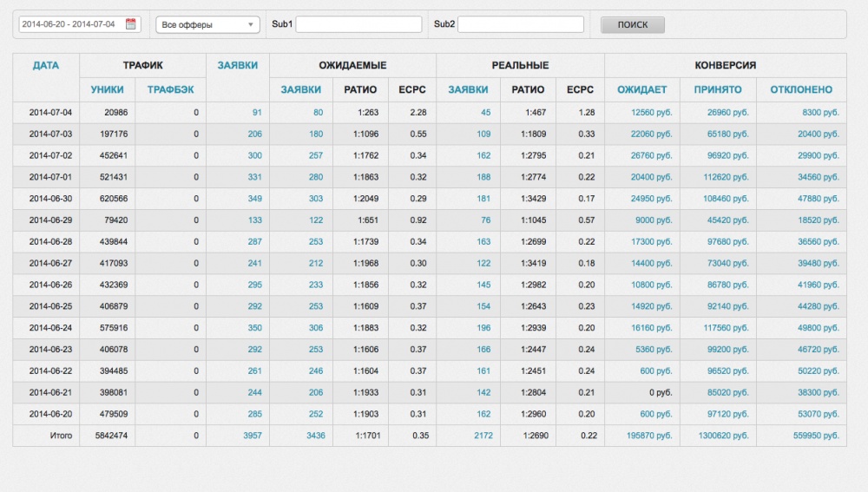
Task: Open requests count 300 for 2014-07-02
Action: point(254,155)
